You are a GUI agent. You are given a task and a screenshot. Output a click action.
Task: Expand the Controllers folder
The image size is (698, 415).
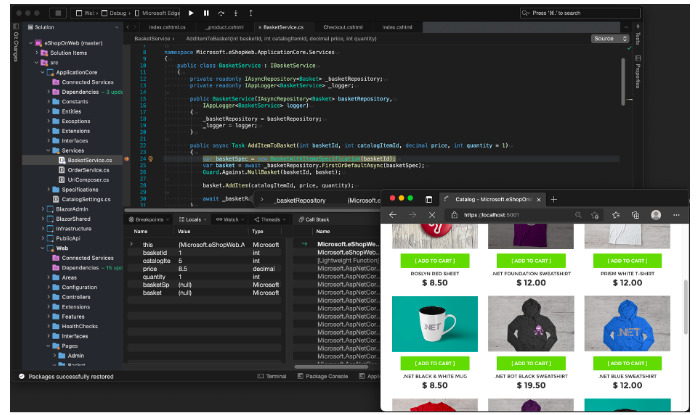coord(49,297)
